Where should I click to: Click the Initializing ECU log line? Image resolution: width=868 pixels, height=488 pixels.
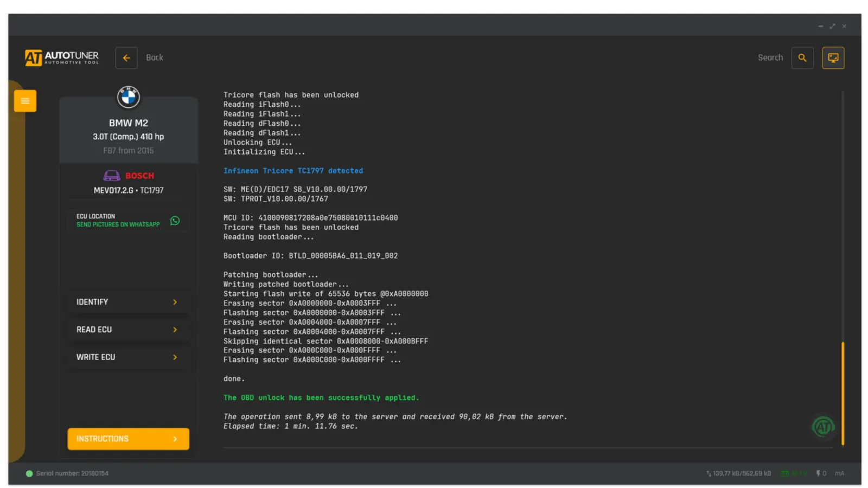pos(264,152)
